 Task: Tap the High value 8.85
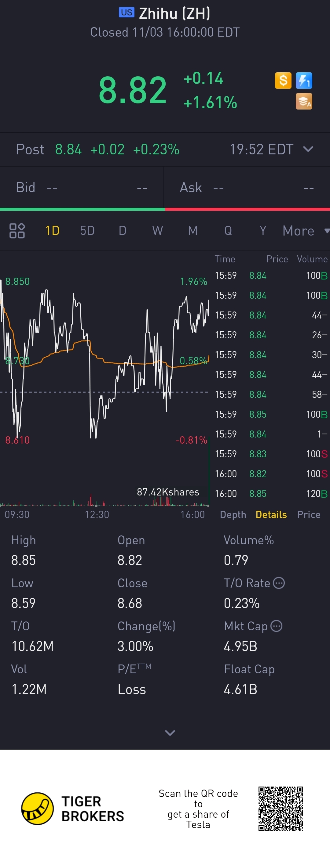point(23,560)
